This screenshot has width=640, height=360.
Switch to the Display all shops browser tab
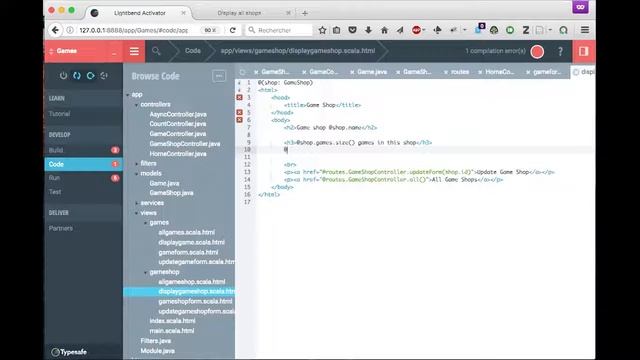point(239,13)
